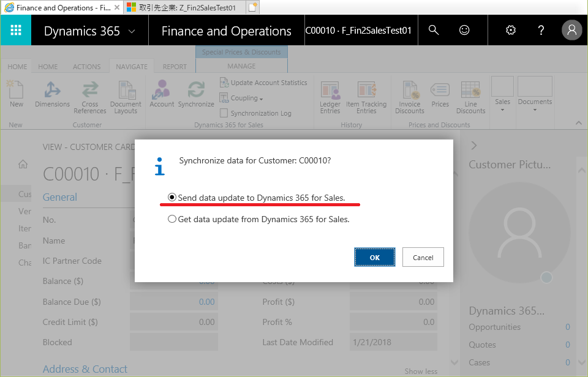Cancel the synchronize dialog
The image size is (588, 377).
(423, 257)
